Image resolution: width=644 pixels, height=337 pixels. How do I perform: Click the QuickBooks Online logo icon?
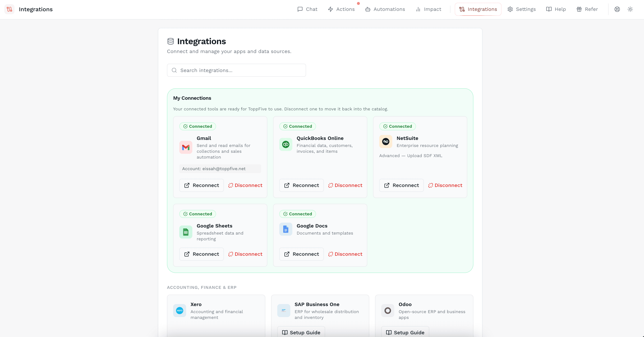click(x=286, y=144)
